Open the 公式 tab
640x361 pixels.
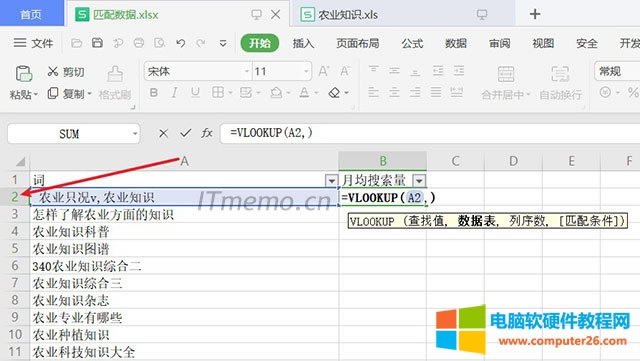coord(412,43)
